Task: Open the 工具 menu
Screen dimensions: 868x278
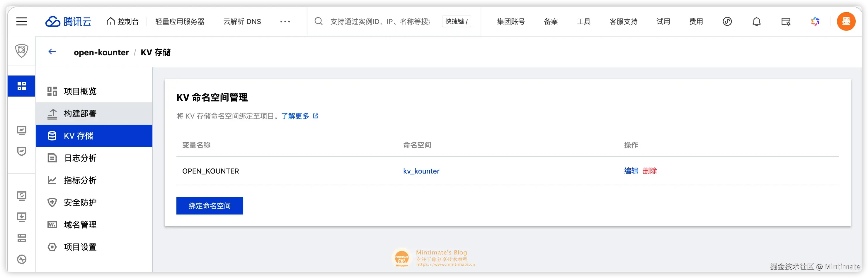Action: pyautogui.click(x=584, y=21)
